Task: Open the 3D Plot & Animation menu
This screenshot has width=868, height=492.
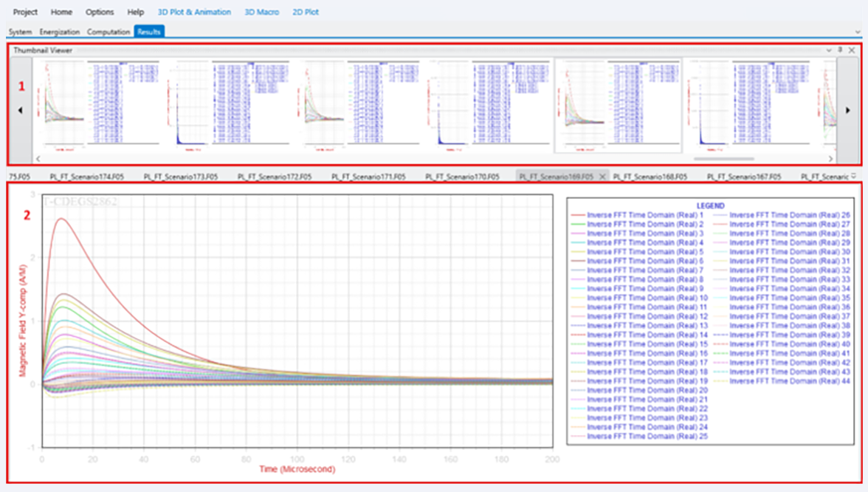Action: click(194, 12)
